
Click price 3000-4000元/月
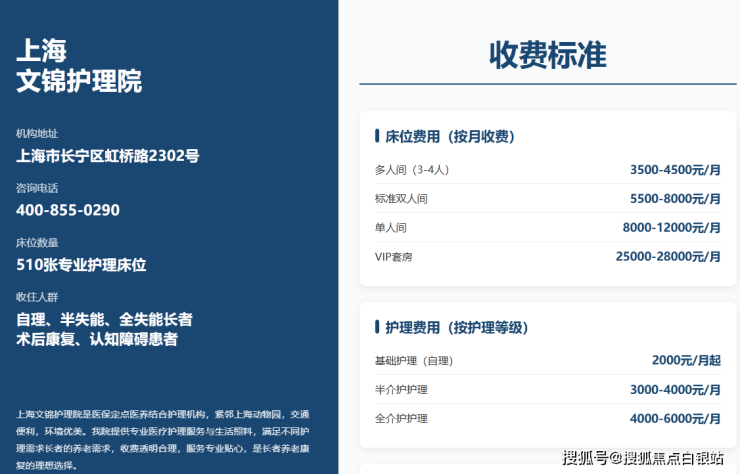pyautogui.click(x=675, y=389)
